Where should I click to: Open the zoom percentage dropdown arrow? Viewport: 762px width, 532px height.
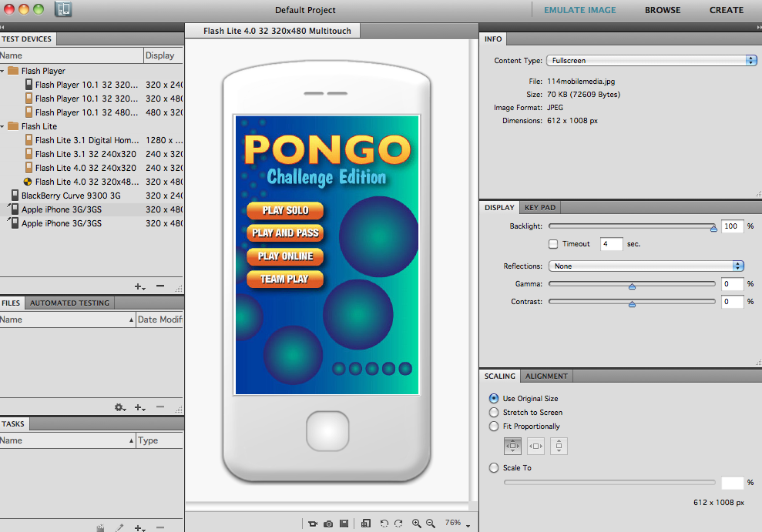(468, 525)
